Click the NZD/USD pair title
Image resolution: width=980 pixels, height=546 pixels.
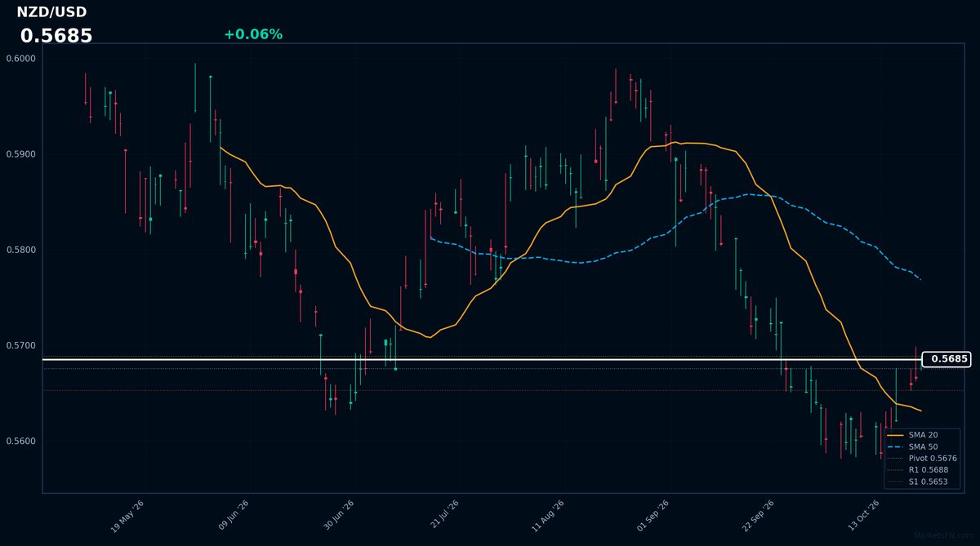coord(51,12)
